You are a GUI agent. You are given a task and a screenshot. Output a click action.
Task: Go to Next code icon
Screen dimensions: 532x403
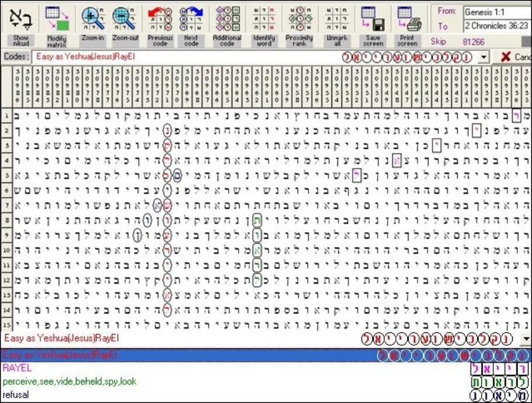[x=191, y=19]
